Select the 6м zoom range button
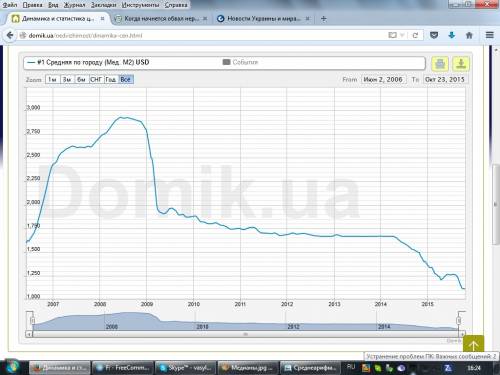 pos(81,80)
